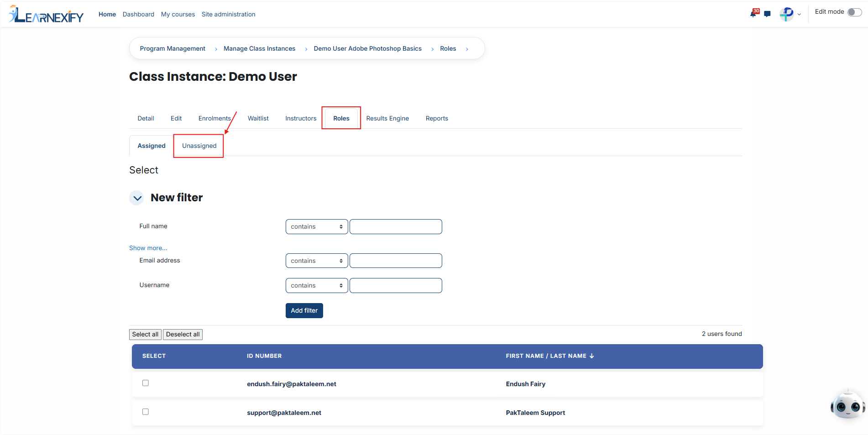Open the Enrolments tab

[x=214, y=119]
